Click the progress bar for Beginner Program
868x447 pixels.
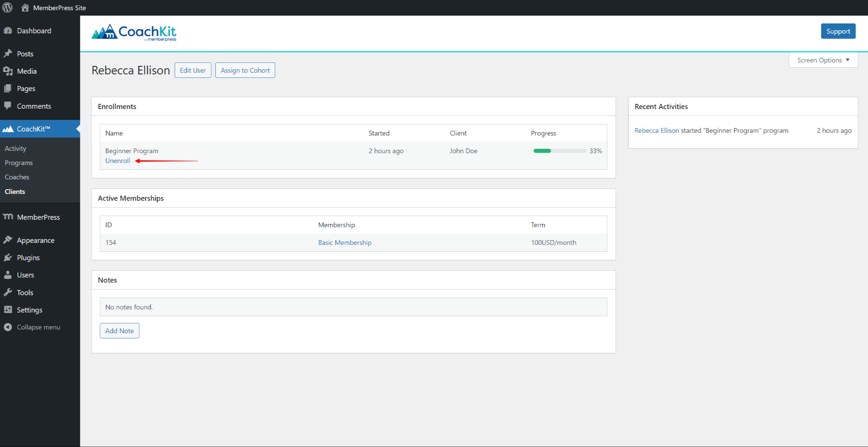point(559,151)
